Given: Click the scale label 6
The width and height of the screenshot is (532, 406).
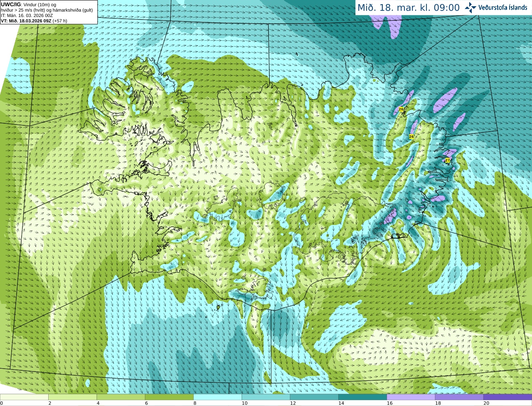Looking at the screenshot, I should click(146, 403).
